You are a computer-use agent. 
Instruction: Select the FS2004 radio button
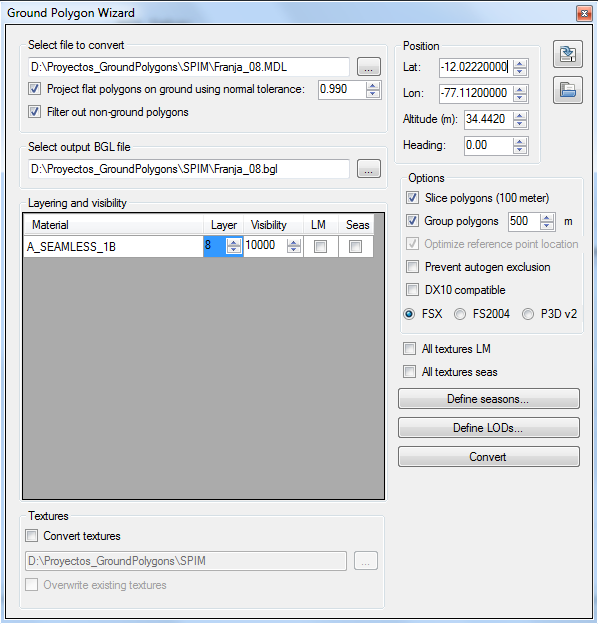point(460,314)
